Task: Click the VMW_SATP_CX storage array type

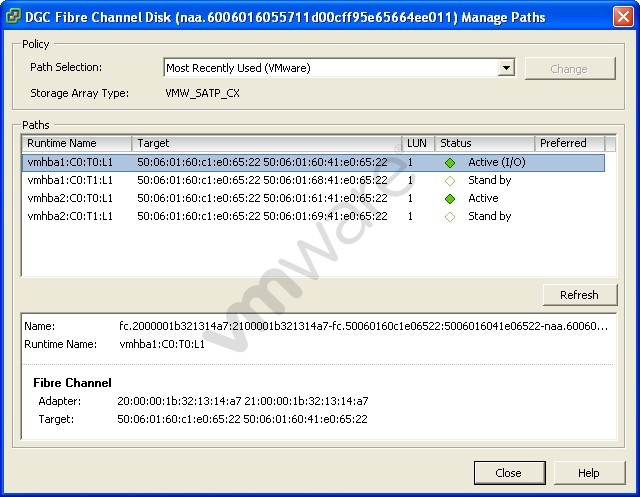Action: (x=203, y=93)
